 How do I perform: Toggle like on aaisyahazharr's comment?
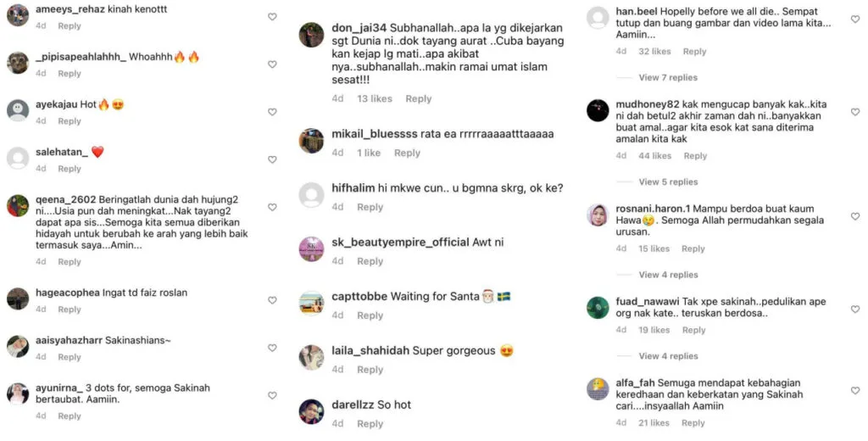(x=272, y=348)
